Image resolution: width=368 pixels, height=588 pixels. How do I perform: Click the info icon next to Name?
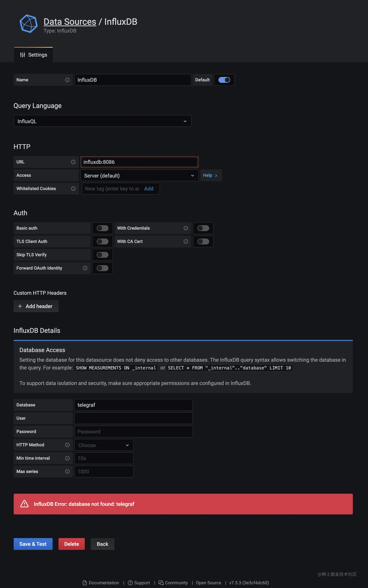tap(67, 80)
